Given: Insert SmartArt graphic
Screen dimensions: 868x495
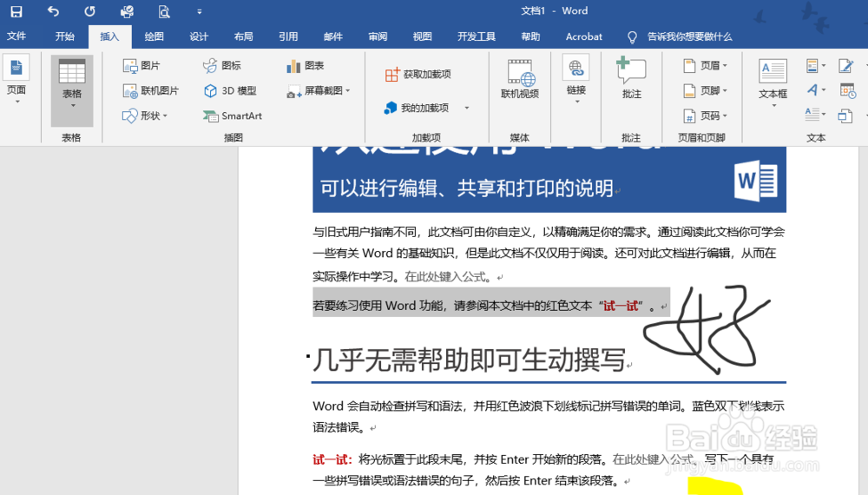Looking at the screenshot, I should tap(233, 115).
